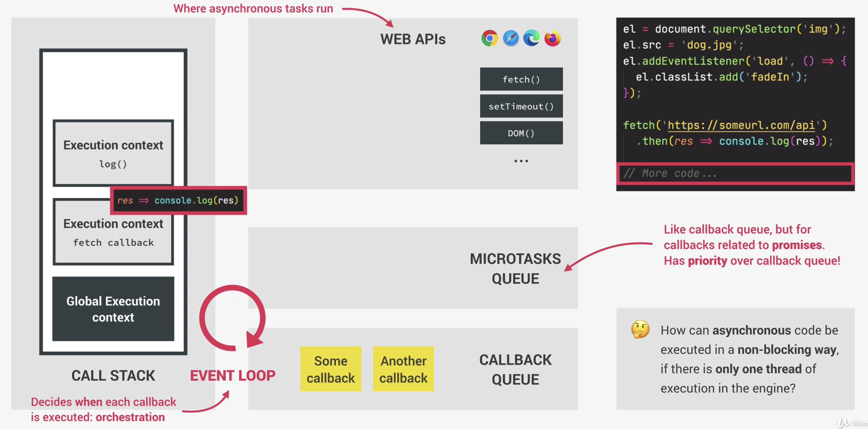Viewport: 868px width, 429px height.
Task: Select the yellow 'Some callback' box
Action: tap(330, 369)
